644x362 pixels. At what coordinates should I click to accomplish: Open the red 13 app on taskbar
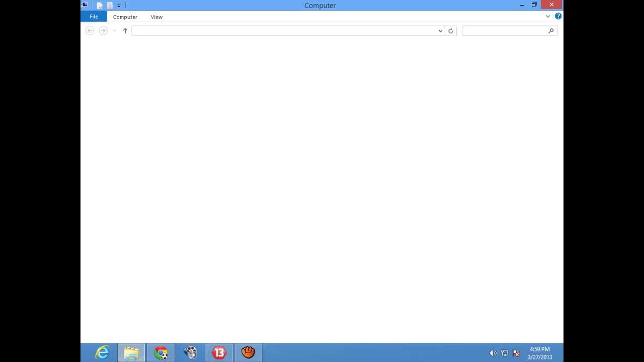[219, 352]
